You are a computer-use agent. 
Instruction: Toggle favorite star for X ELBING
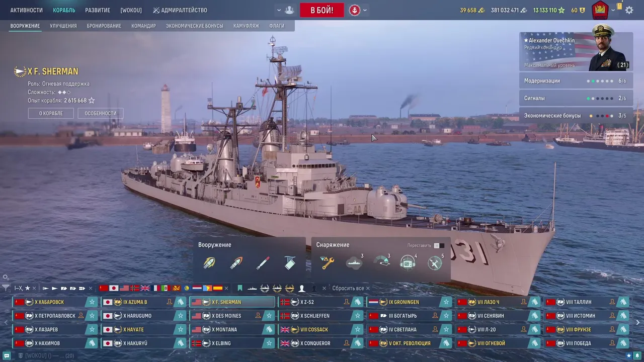pyautogui.click(x=269, y=343)
